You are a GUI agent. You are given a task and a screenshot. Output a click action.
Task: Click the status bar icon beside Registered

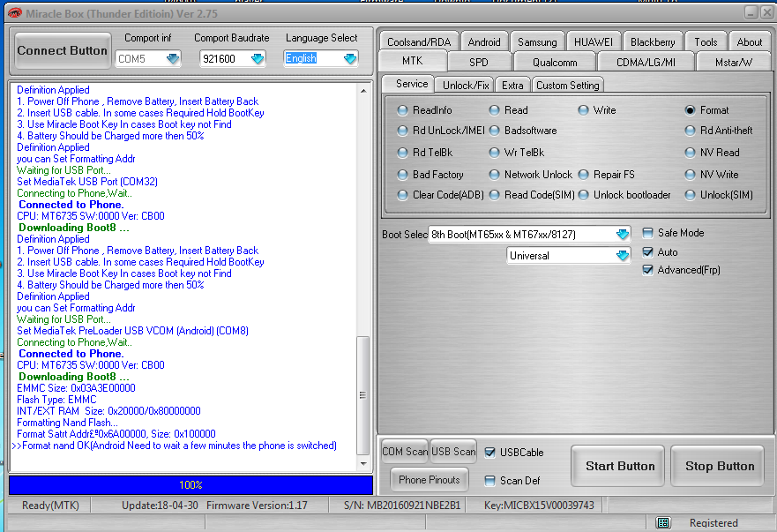point(663,522)
